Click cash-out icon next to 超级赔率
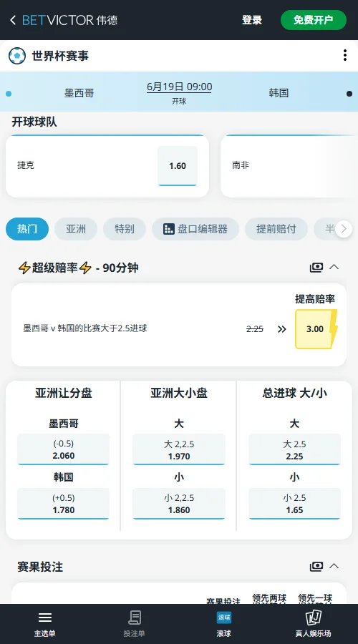Screen dimensions: 358x644 click(x=316, y=268)
